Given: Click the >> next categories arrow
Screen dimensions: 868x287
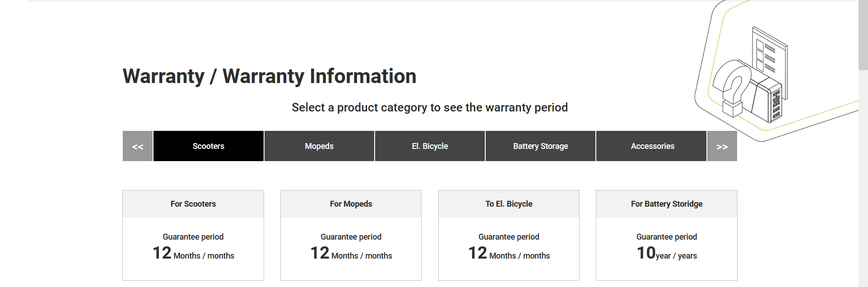Looking at the screenshot, I should (722, 146).
